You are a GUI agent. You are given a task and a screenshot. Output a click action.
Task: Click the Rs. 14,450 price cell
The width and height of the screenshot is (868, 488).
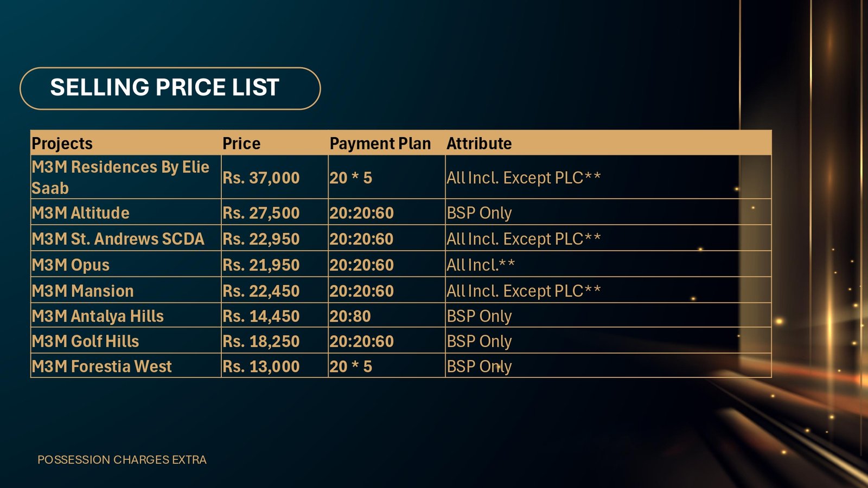pos(261,316)
